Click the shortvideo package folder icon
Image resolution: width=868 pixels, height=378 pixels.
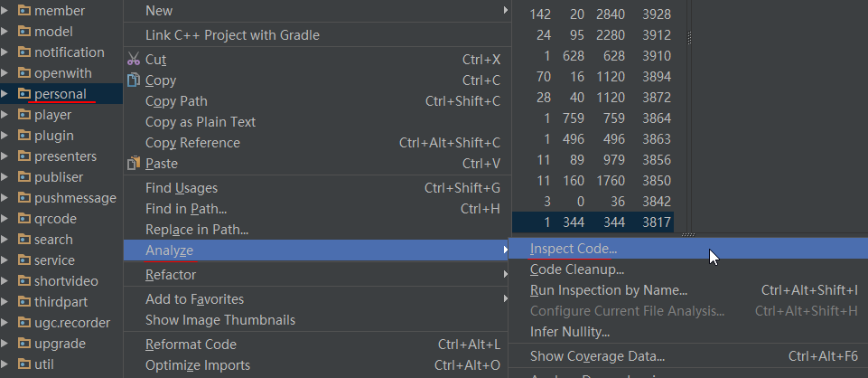click(24, 281)
